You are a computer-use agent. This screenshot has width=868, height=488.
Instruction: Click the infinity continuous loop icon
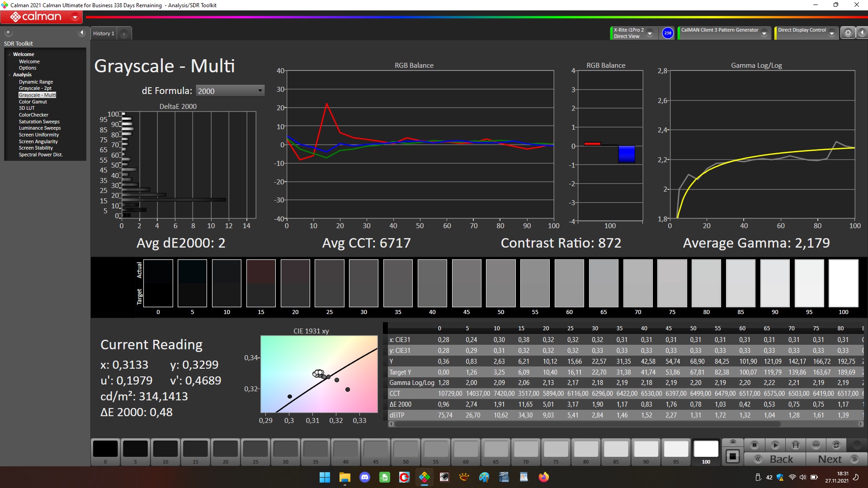816,445
